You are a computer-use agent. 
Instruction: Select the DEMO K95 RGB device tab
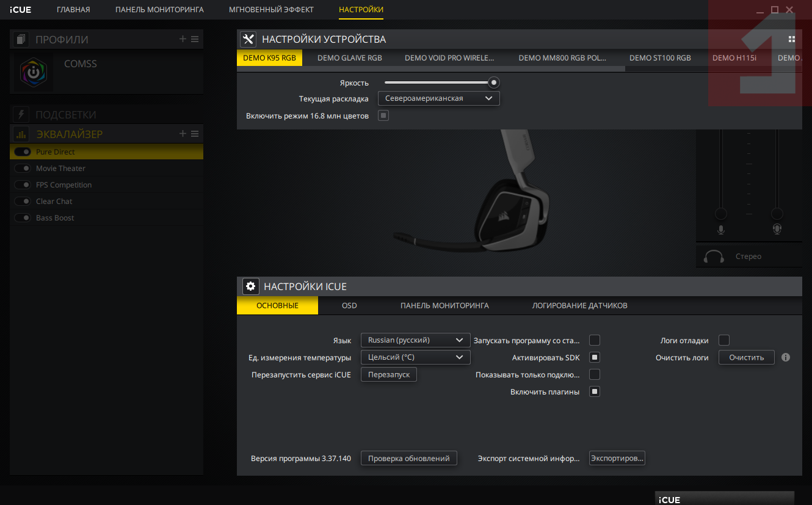(270, 58)
